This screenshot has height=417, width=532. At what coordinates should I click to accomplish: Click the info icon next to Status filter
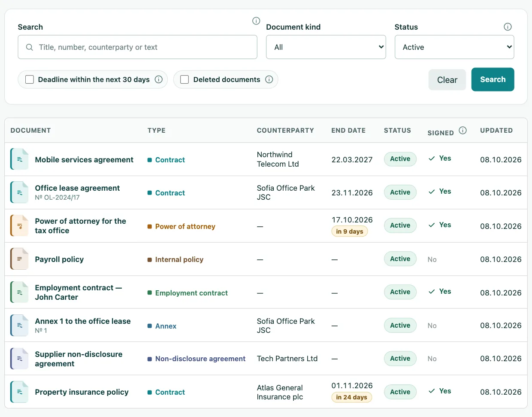(x=508, y=27)
